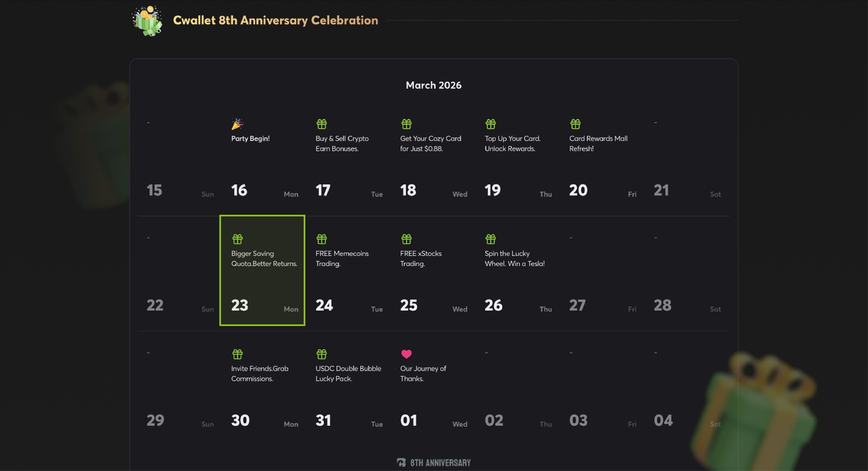Click the 8TH ANNIVERSARY footer logo
The image size is (868, 471).
point(434,463)
